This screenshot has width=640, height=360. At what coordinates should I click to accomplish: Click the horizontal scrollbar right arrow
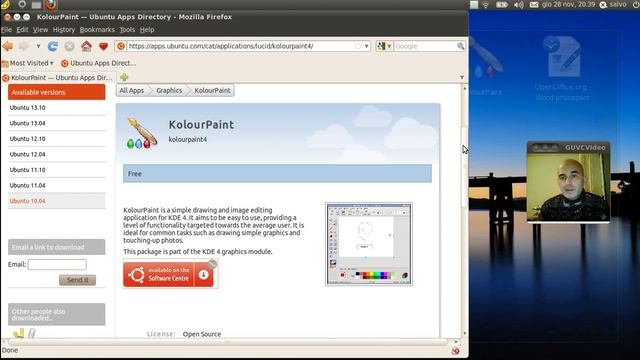coord(456,342)
